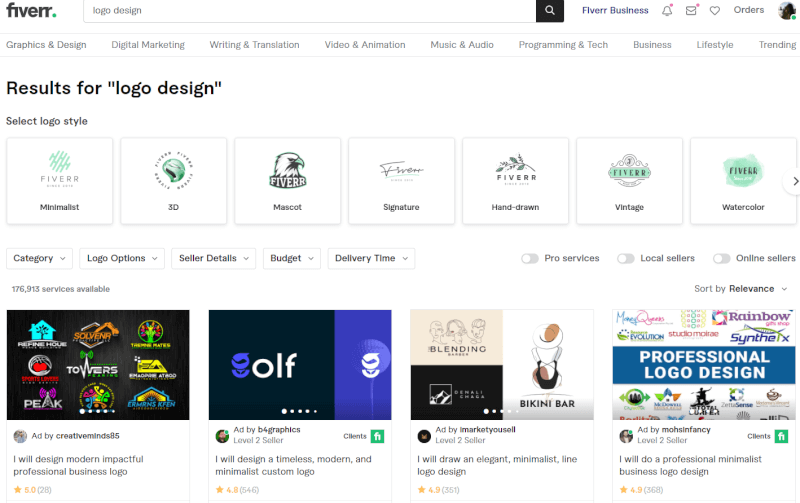Show more logo styles with the right arrow
Screen dimensions: 800x503
pos(794,181)
